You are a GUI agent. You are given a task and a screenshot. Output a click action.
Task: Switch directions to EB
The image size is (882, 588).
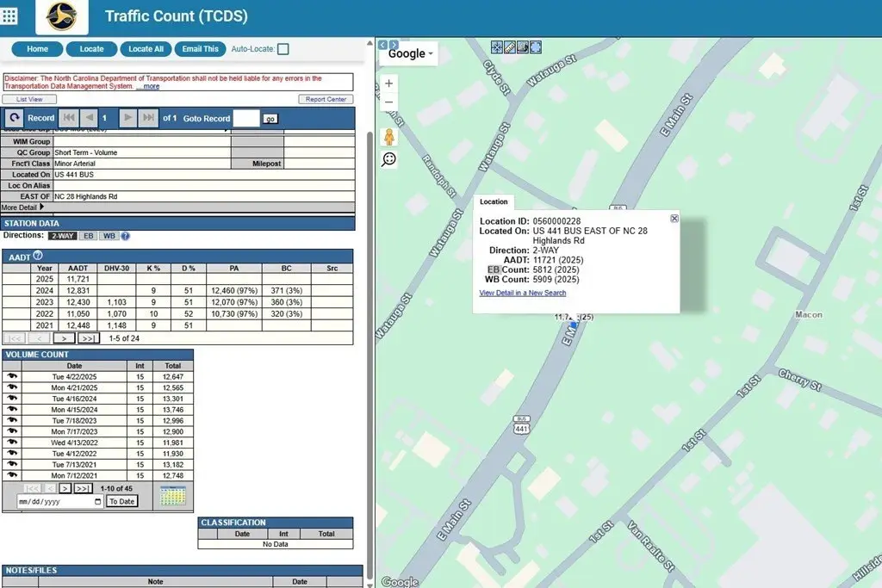tap(89, 236)
